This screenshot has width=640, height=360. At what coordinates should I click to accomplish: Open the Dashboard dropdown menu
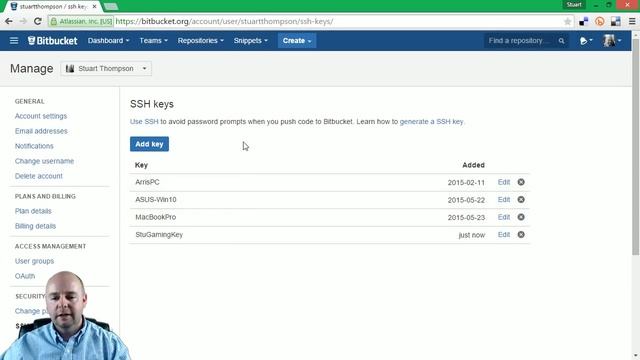pos(109,41)
